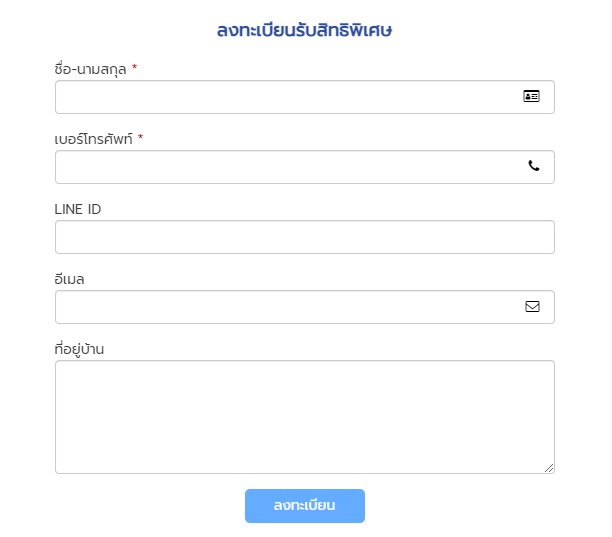Viewport: 612px width, 537px height.
Task: Select the ที่อยู่บ้าน field label
Action: click(x=79, y=349)
